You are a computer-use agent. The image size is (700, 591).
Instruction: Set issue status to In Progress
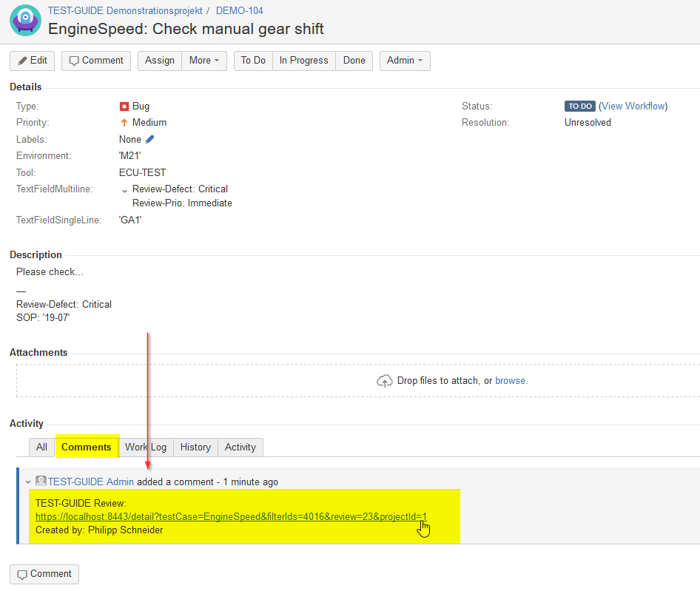coord(303,61)
